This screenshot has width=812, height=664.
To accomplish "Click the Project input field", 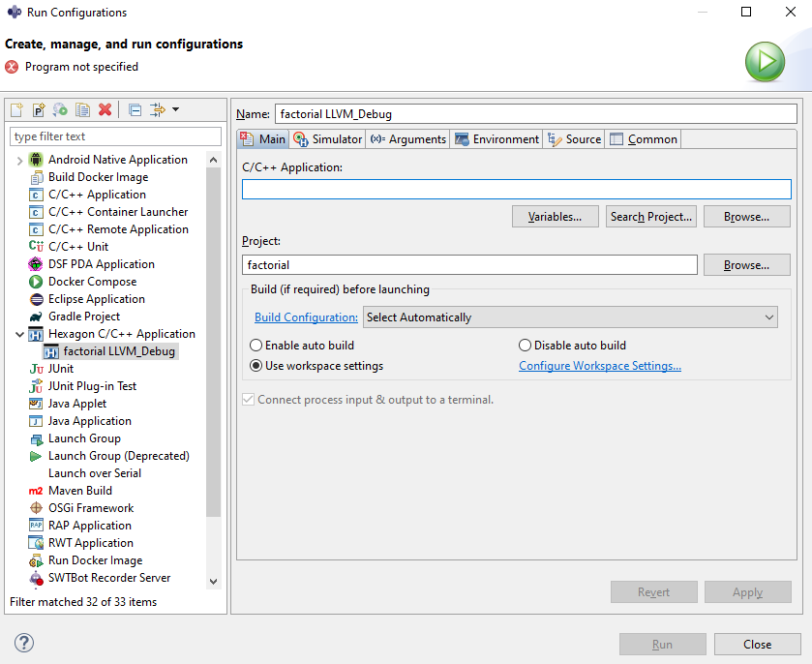I will pos(469,264).
